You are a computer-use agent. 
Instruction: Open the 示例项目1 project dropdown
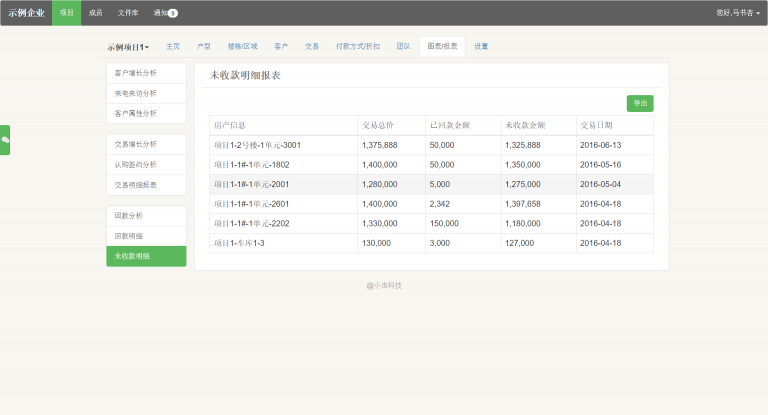pos(128,47)
